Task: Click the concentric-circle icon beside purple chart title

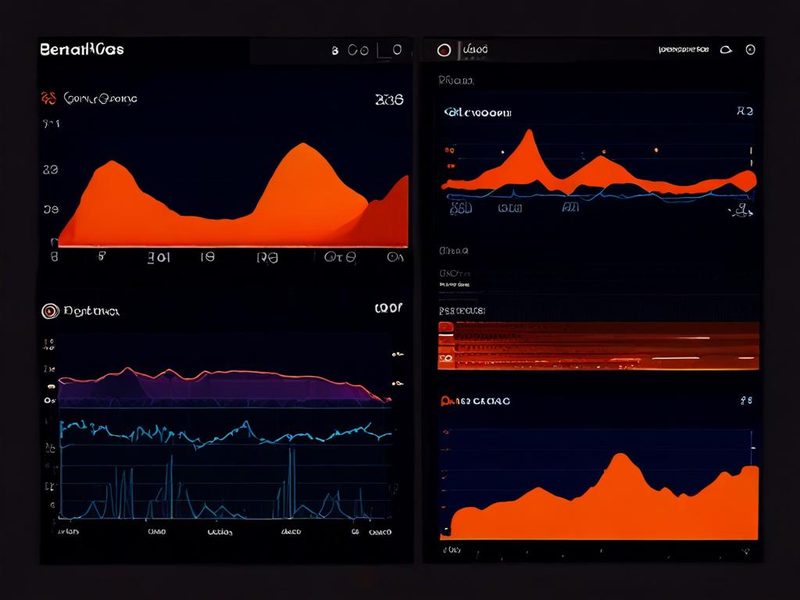Action: click(50, 311)
